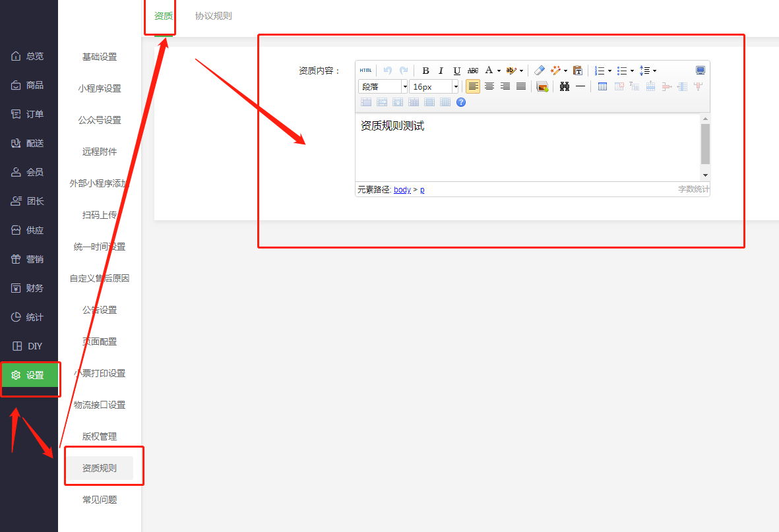Open 基础设置 submenu item
Viewport: 779px width, 532px height.
pos(100,57)
